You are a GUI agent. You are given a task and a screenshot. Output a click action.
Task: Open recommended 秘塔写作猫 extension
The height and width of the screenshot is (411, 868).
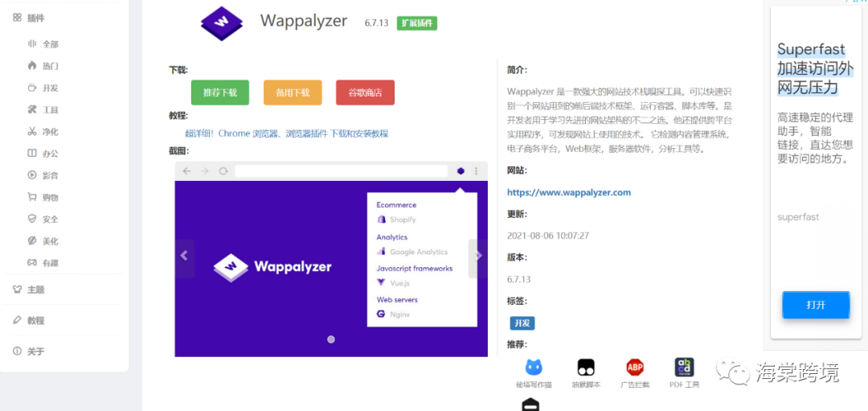click(534, 372)
